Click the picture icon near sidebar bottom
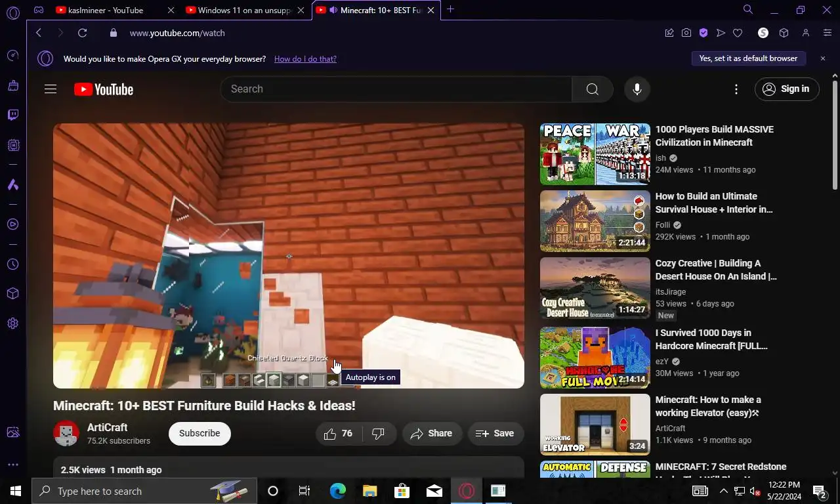 (x=13, y=432)
